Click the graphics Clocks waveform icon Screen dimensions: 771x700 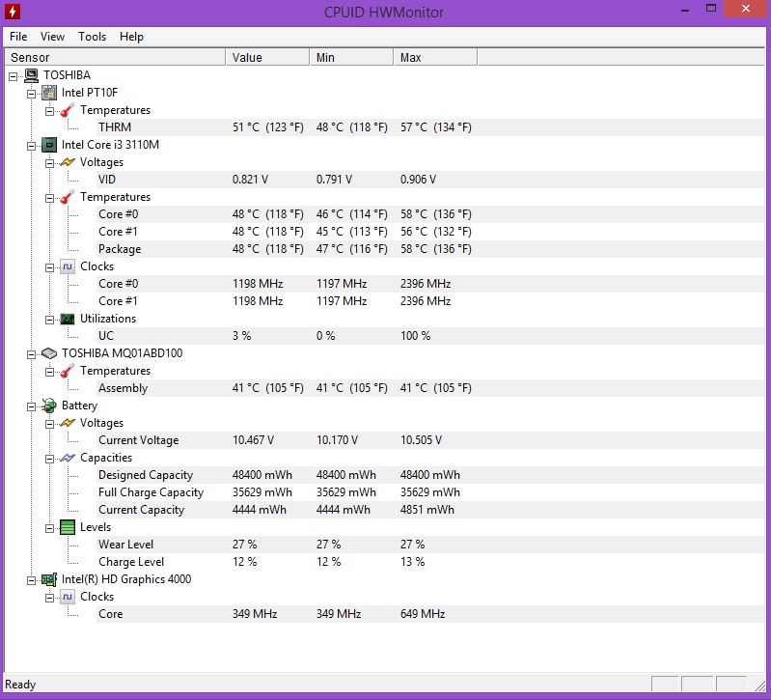point(68,598)
